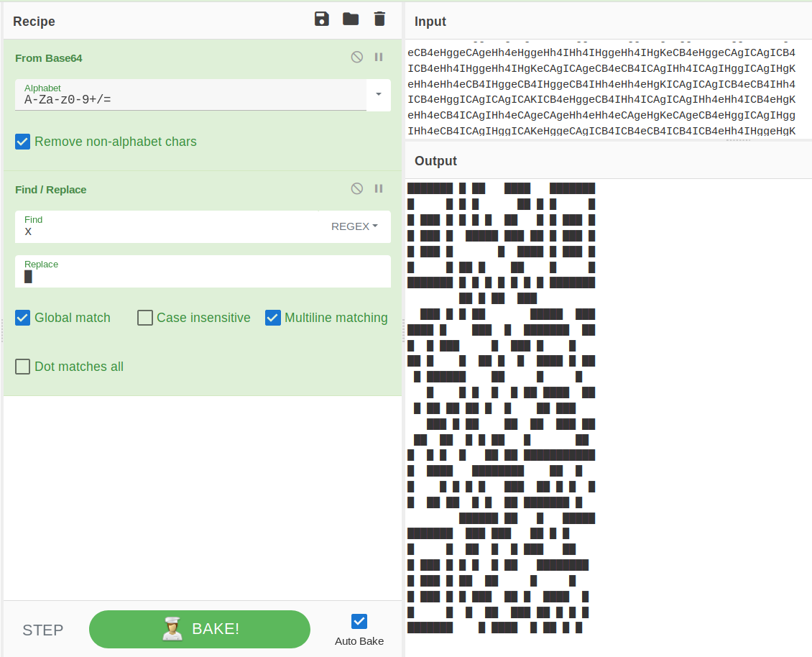
Task: Open the Base64 alphabet dropdown
Action: pos(378,95)
